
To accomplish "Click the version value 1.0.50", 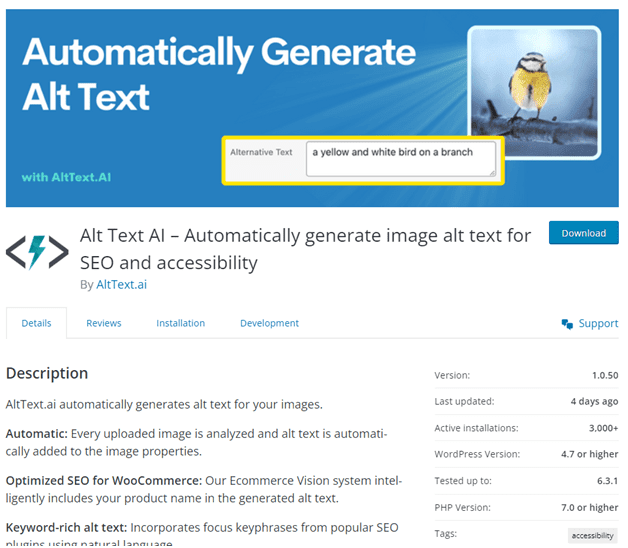I will 605,375.
